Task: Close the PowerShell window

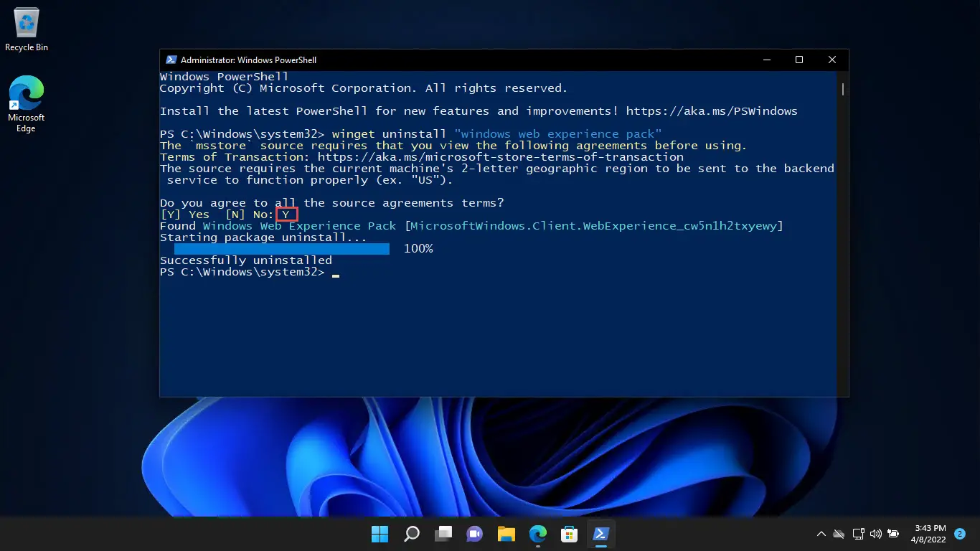Action: click(832, 60)
